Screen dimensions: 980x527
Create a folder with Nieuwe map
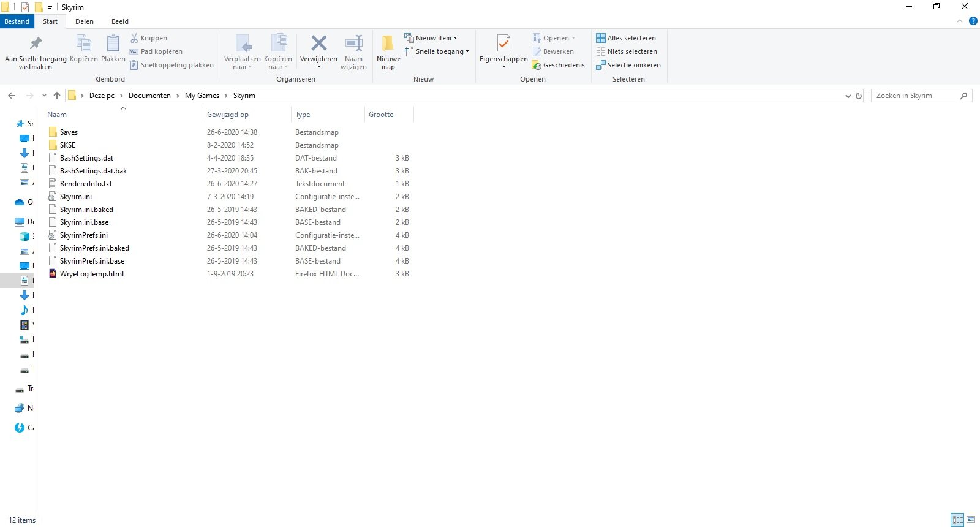point(388,51)
